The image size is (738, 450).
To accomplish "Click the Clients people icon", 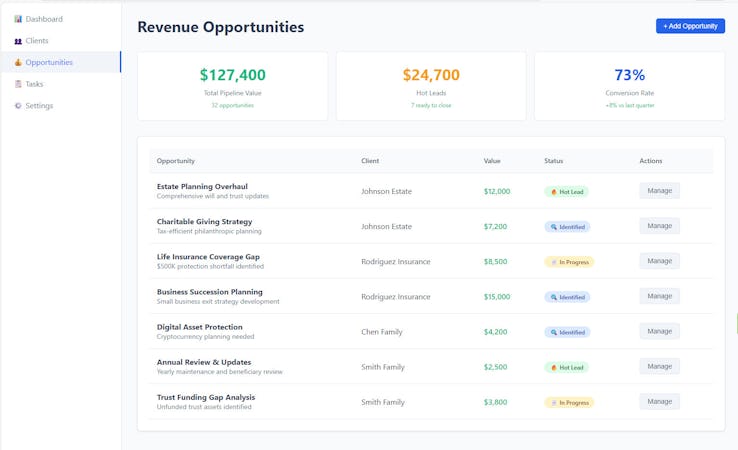I will coord(18,41).
